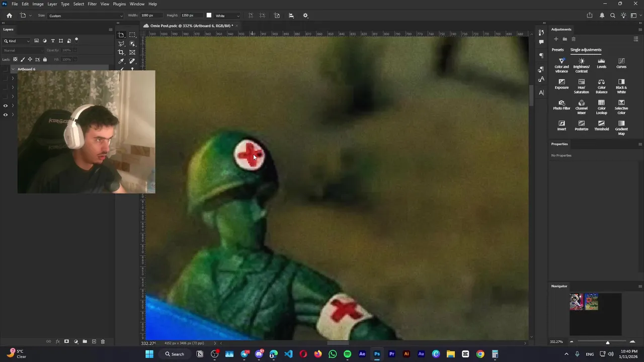Add a Channel Mixer adjustment
The height and width of the screenshot is (362, 644).
(x=581, y=107)
